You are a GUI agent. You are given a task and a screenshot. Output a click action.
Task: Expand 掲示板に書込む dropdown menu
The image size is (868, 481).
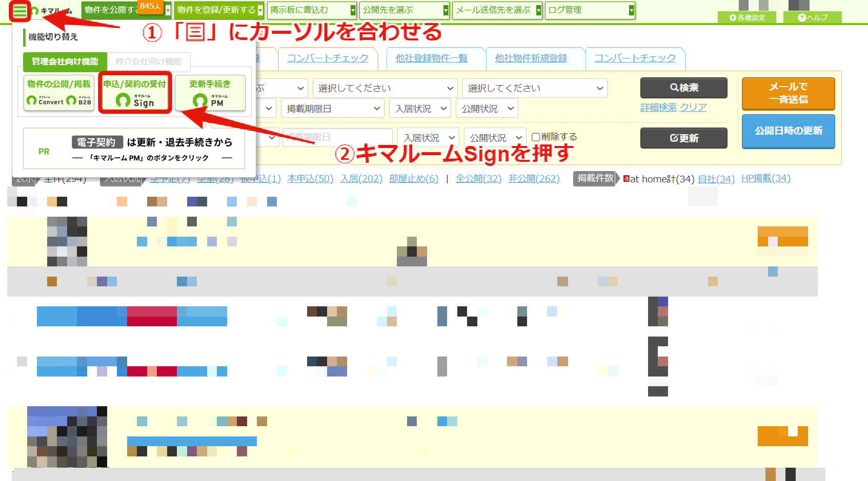pyautogui.click(x=353, y=10)
